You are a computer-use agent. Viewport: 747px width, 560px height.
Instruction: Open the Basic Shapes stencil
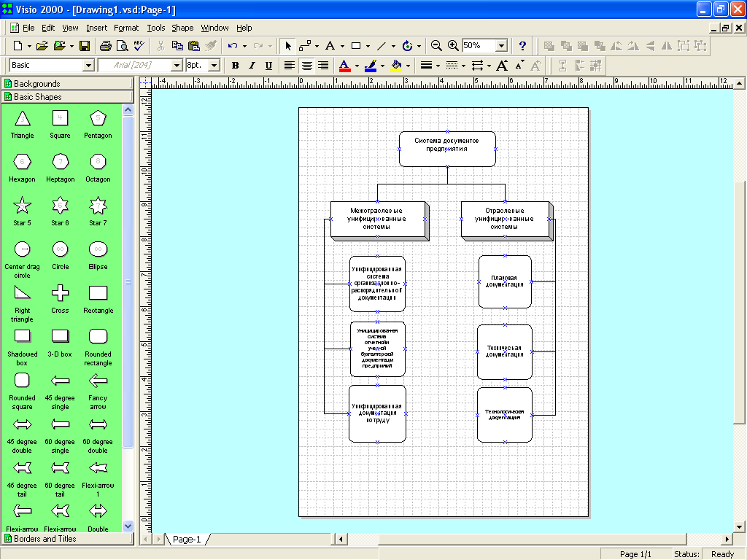pyautogui.click(x=67, y=97)
